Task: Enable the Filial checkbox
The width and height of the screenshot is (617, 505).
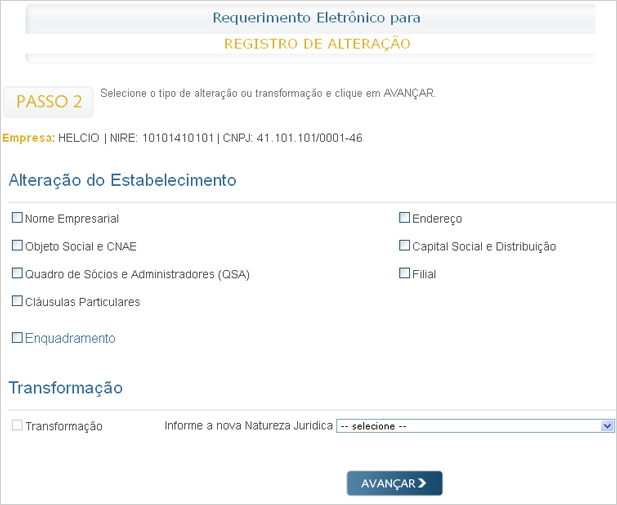Action: pos(405,273)
